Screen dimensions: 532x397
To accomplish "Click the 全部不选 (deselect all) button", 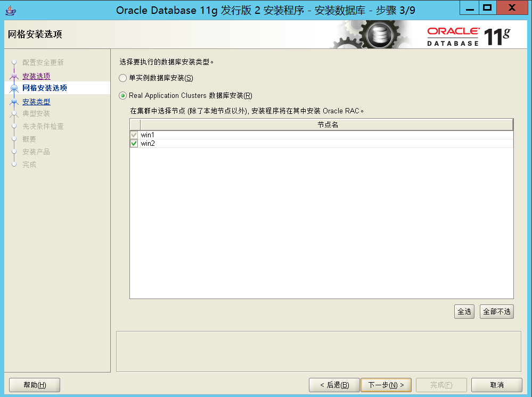I will point(497,311).
